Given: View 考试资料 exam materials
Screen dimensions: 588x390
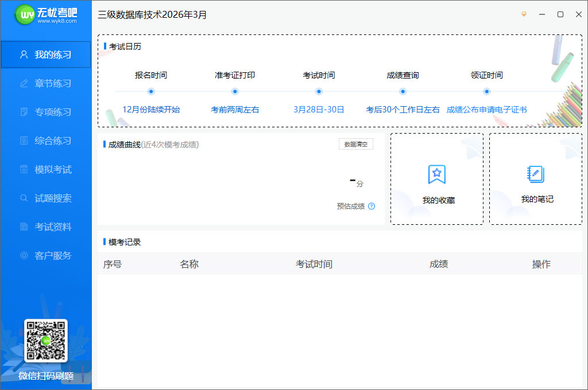Looking at the screenshot, I should point(46,227).
